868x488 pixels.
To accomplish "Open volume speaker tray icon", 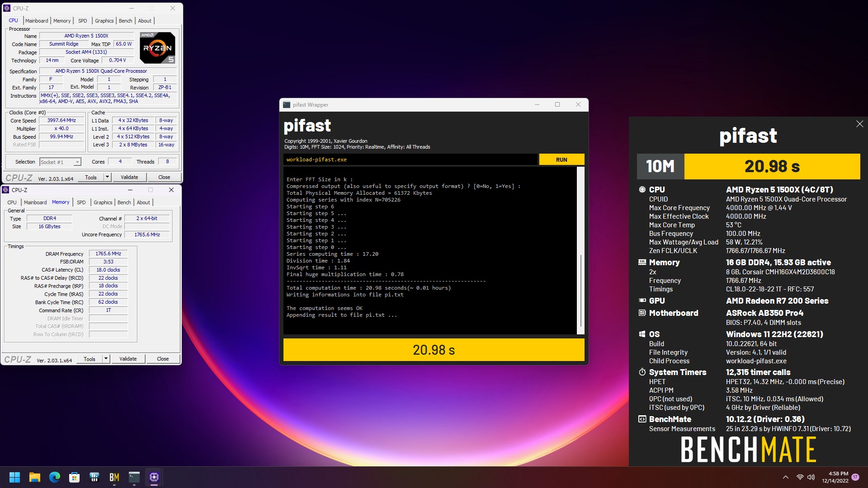I will coord(811,477).
